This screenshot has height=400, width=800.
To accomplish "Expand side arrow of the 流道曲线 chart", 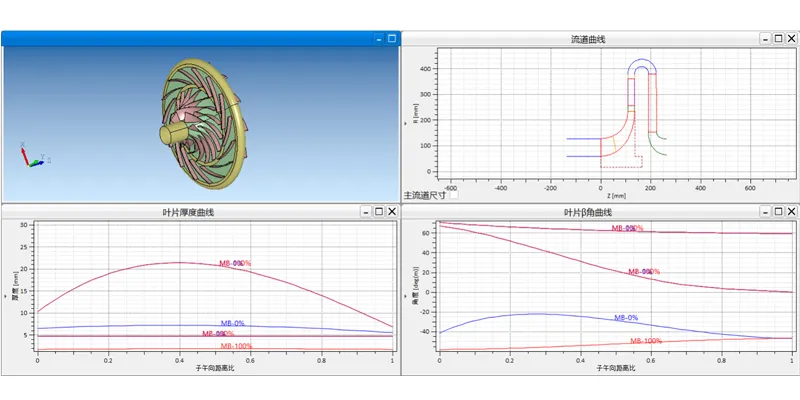I will pos(407,123).
